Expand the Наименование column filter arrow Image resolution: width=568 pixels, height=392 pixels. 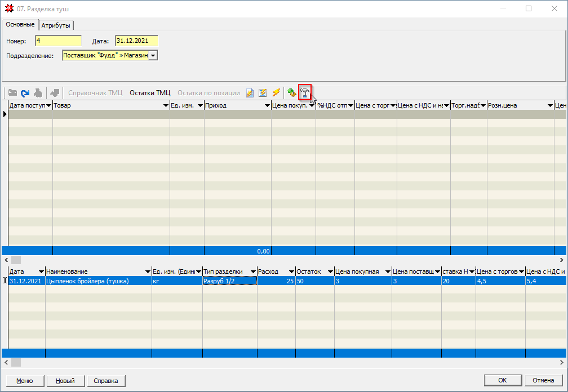(x=148, y=272)
